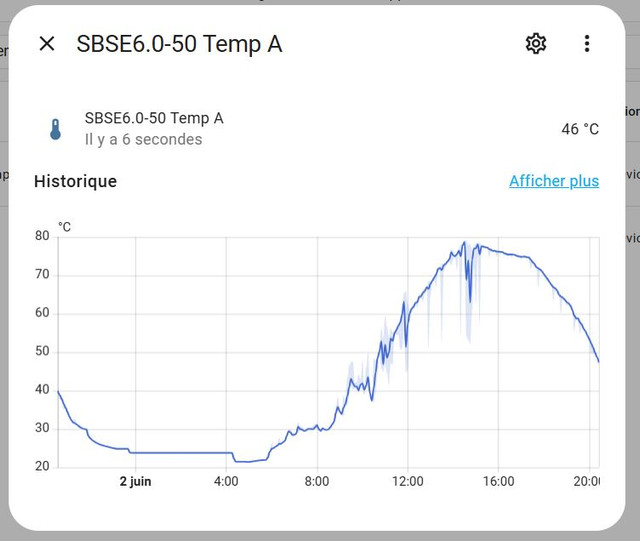Click the 20 temperature axis label
The image size is (640, 541).
tap(42, 466)
